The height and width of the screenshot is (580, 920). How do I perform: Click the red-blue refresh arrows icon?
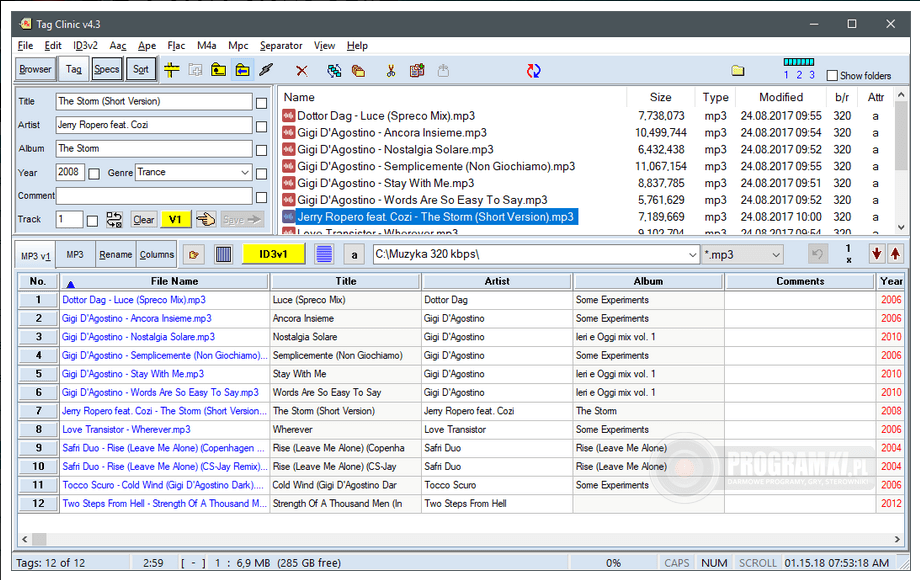pos(533,71)
